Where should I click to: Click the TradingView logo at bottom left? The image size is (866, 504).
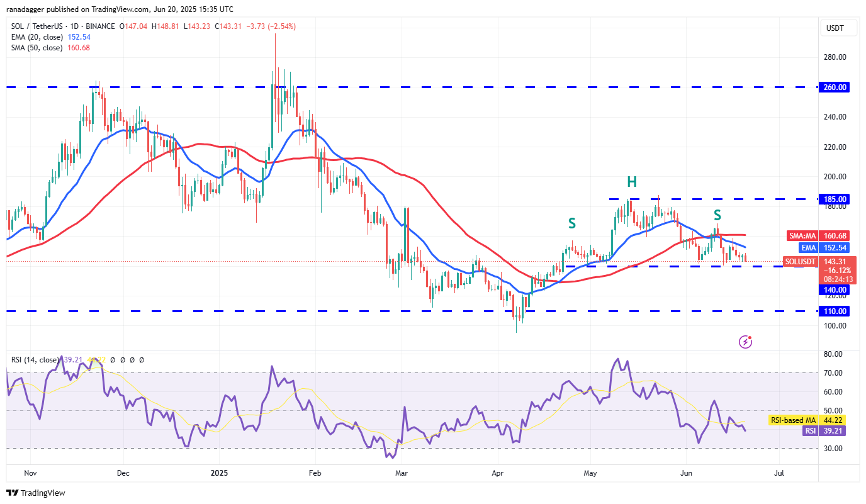tap(36, 493)
